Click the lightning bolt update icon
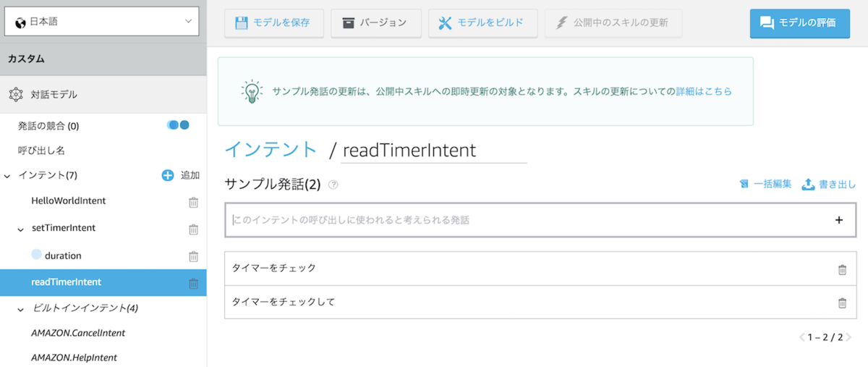Viewport: 868px width, 367px height. point(561,22)
